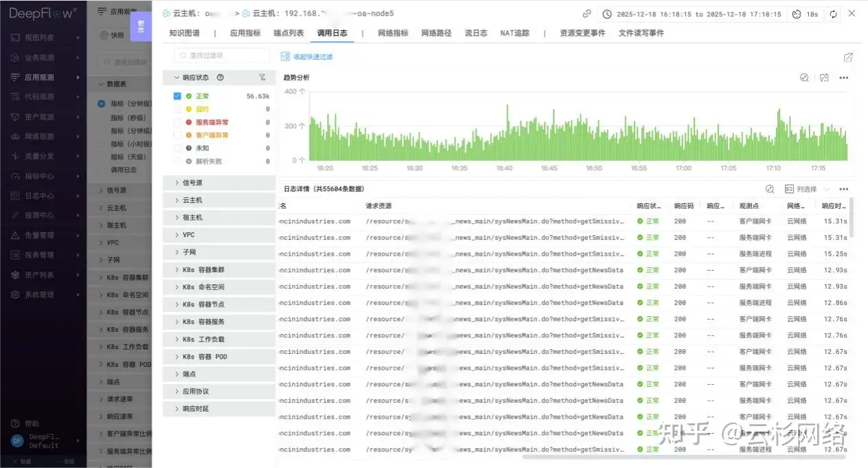Screen dimensions: 868x468
Task: Expand the 响应时延 filter group
Action: point(219,408)
